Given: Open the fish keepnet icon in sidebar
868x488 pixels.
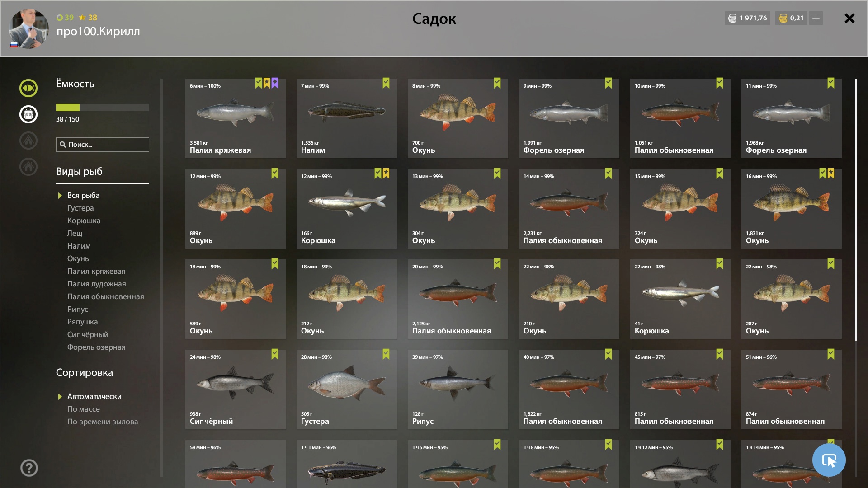Looking at the screenshot, I should click(x=28, y=88).
